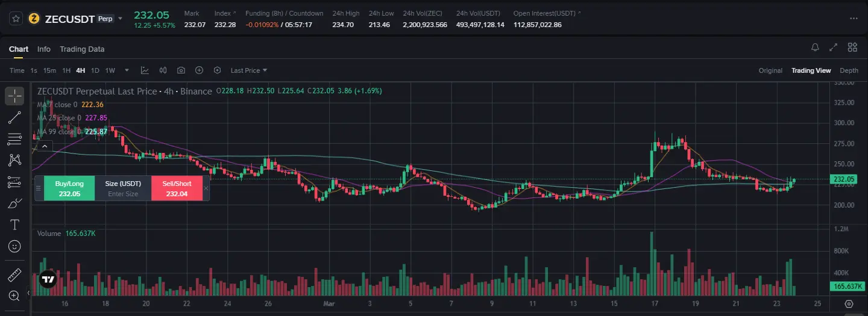Click the MA 25 close indicator legend
The width and height of the screenshot is (868, 316).
pos(72,118)
